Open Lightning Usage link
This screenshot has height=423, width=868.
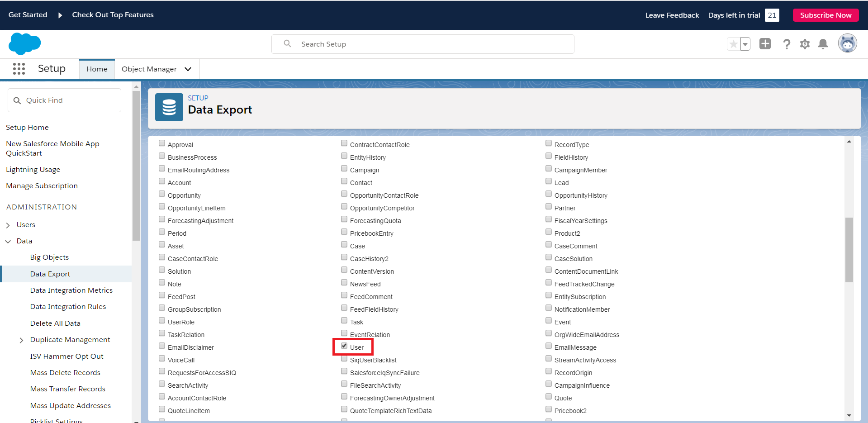coord(33,170)
